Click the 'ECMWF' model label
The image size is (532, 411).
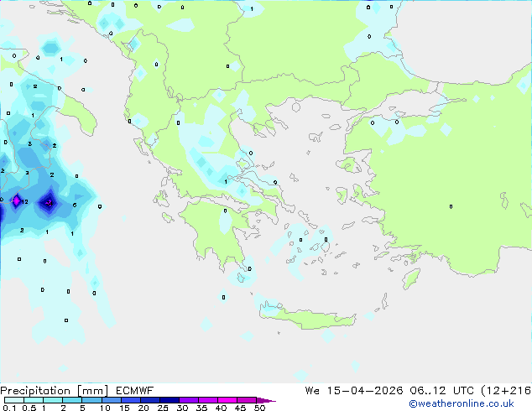tap(135, 391)
